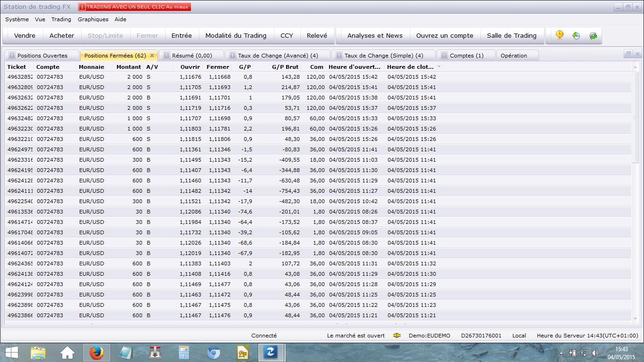The width and height of the screenshot is (644, 362).
Task: Click the red stamp icon on the taskbar
Action: tap(155, 353)
